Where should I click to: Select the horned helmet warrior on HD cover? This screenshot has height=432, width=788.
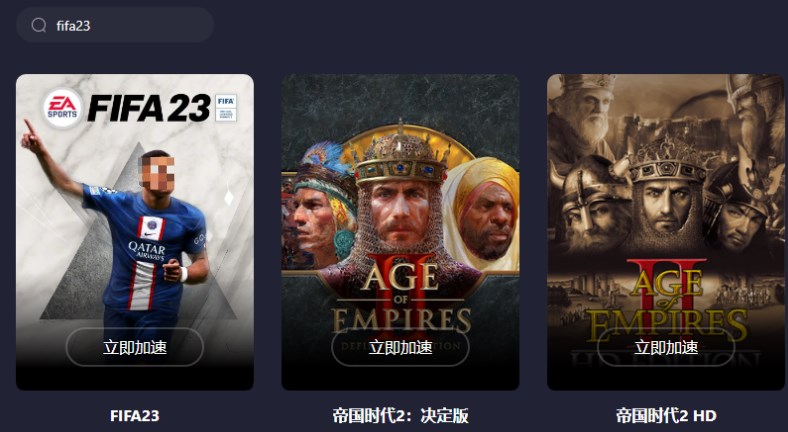(588, 203)
